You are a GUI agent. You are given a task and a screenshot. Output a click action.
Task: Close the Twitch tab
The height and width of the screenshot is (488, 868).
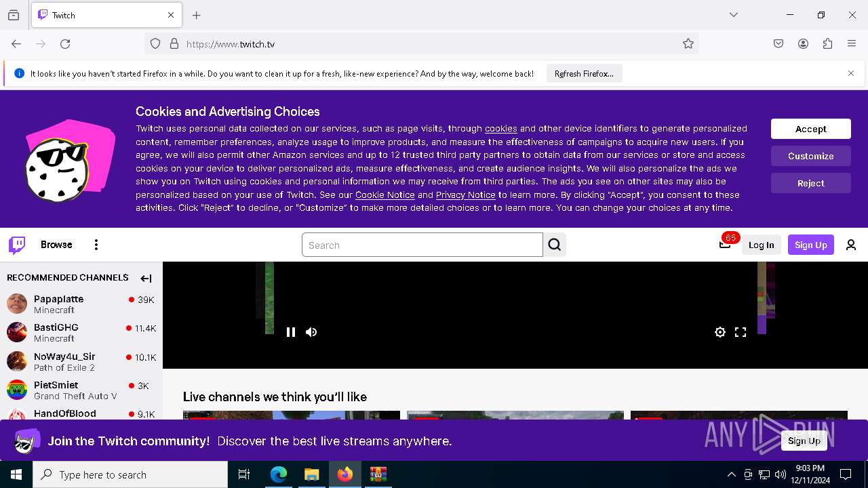(171, 15)
